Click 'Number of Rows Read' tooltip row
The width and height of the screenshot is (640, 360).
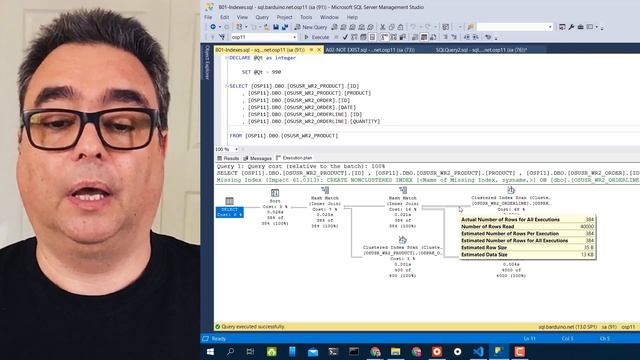click(x=527, y=227)
